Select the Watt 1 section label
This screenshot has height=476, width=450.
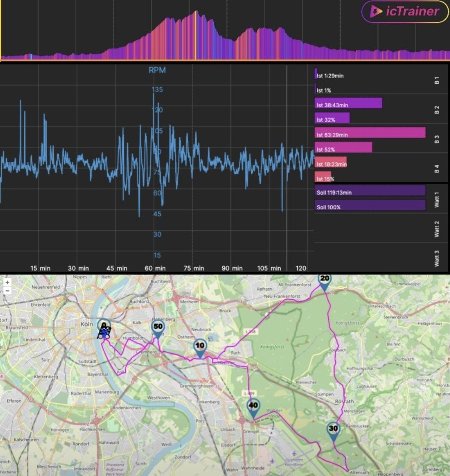[x=437, y=200]
